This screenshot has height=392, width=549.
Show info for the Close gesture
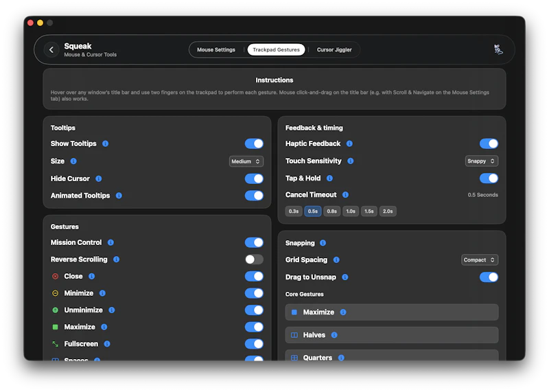click(92, 277)
